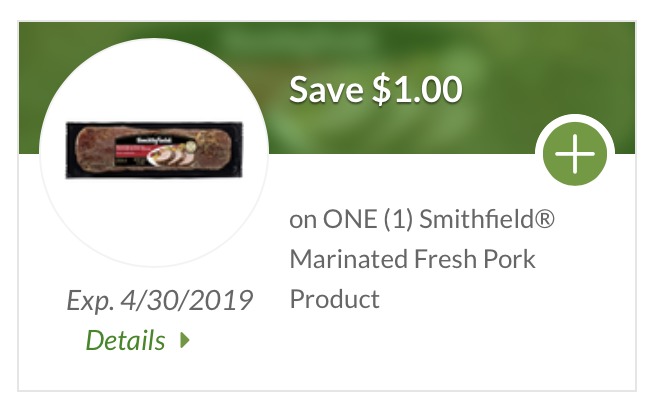652x406 pixels.
Task: Expand the arrow next to Details
Action: tap(185, 340)
